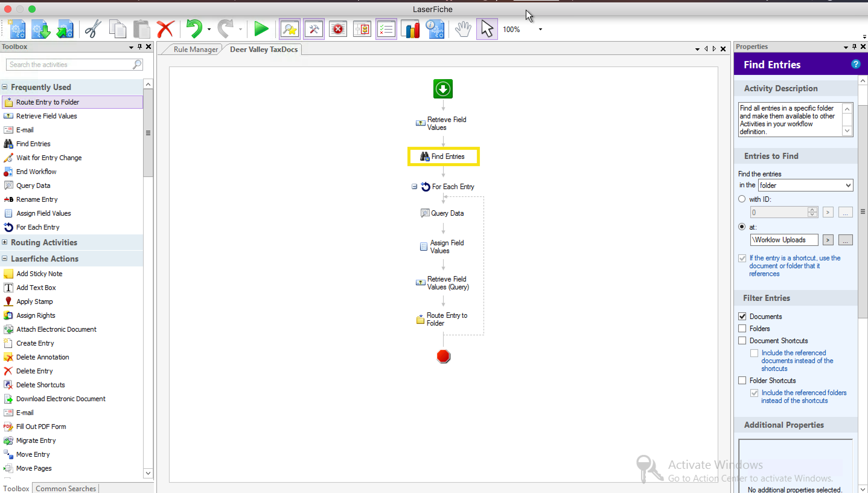Click the green Run workflow play icon
Screen dimensions: 868x493
point(261,29)
